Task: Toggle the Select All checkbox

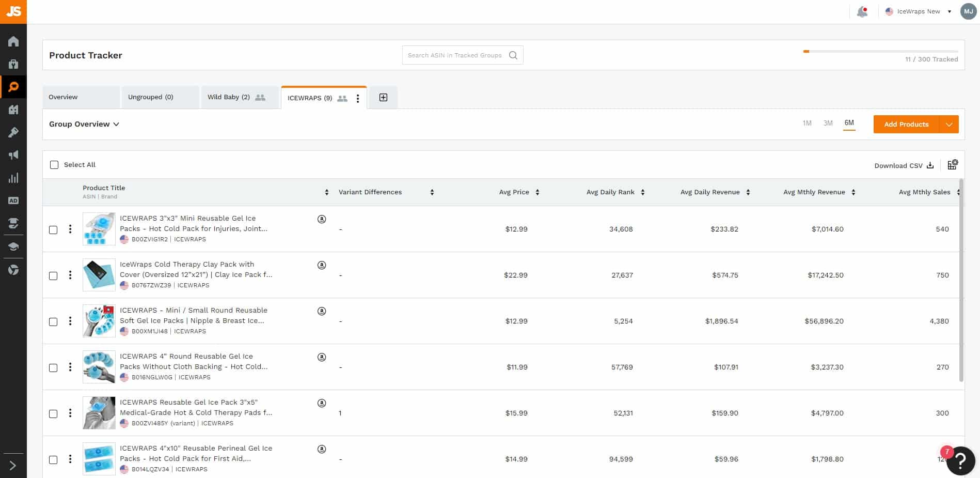Action: [x=54, y=165]
